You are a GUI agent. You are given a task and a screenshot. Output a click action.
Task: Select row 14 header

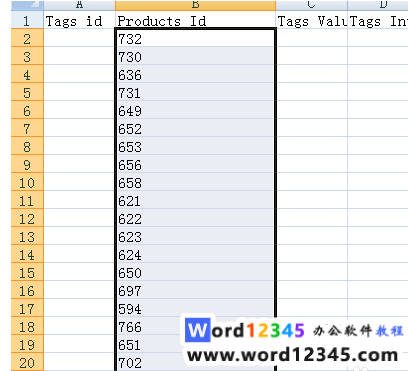tap(27, 254)
